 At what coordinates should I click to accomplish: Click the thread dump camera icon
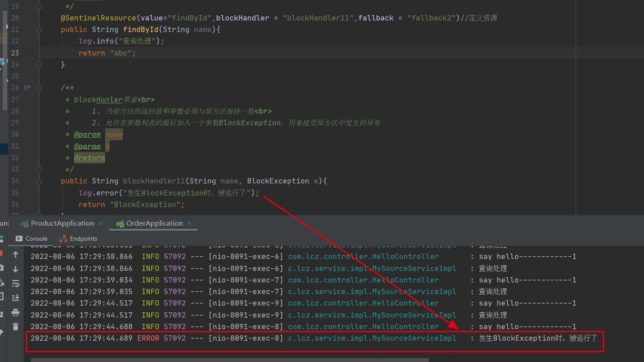(1, 268)
